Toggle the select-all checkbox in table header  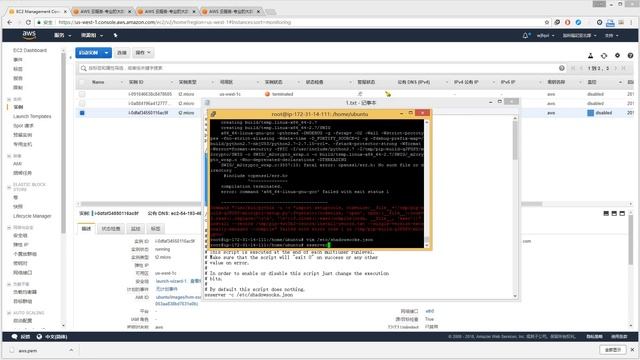(x=82, y=82)
